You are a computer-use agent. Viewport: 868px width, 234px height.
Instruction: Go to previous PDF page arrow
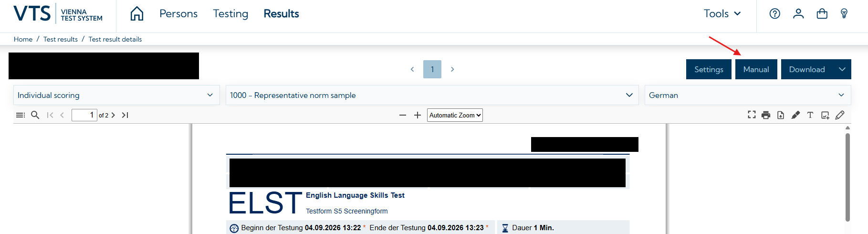[62, 115]
